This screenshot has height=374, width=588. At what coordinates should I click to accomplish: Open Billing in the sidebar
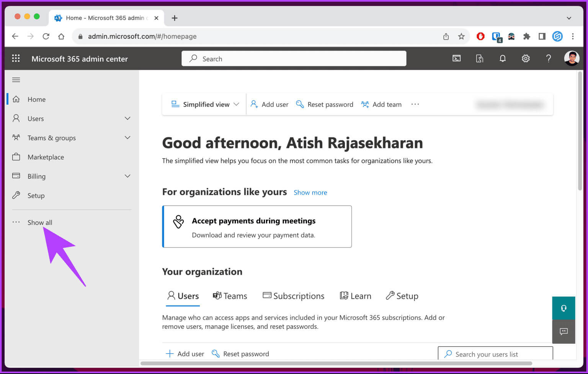[36, 176]
